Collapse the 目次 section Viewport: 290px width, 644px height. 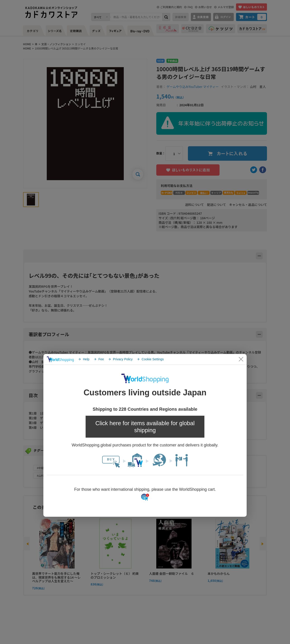click(259, 395)
